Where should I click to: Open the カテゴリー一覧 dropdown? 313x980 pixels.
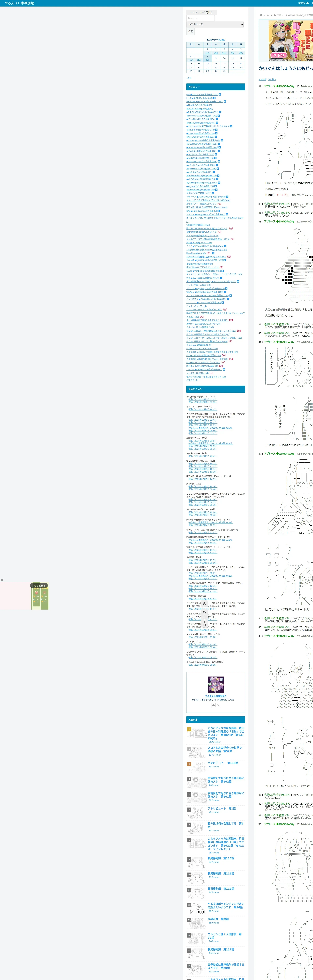(x=215, y=24)
